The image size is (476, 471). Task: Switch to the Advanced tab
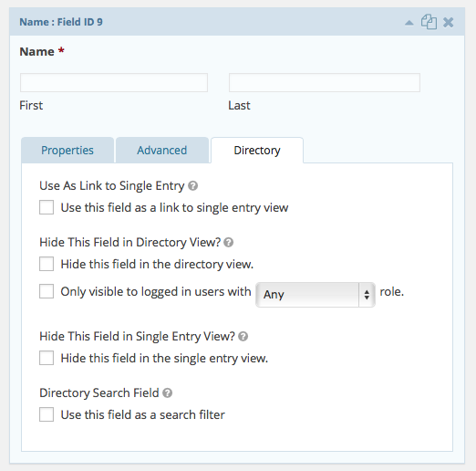tap(162, 151)
